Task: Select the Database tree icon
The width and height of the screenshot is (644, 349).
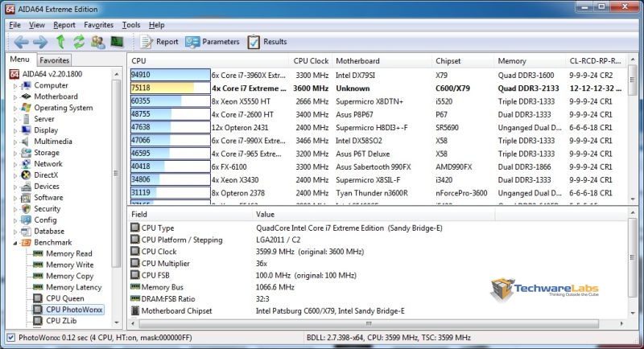Action: [26, 231]
